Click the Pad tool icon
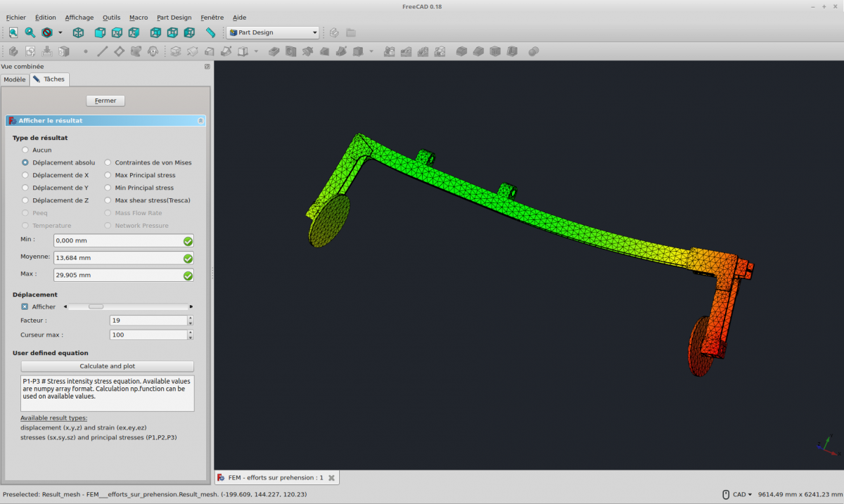 click(x=176, y=51)
